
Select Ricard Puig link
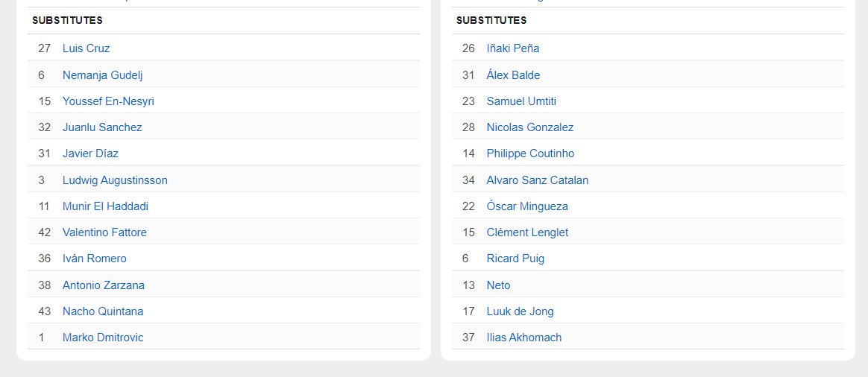tap(515, 259)
